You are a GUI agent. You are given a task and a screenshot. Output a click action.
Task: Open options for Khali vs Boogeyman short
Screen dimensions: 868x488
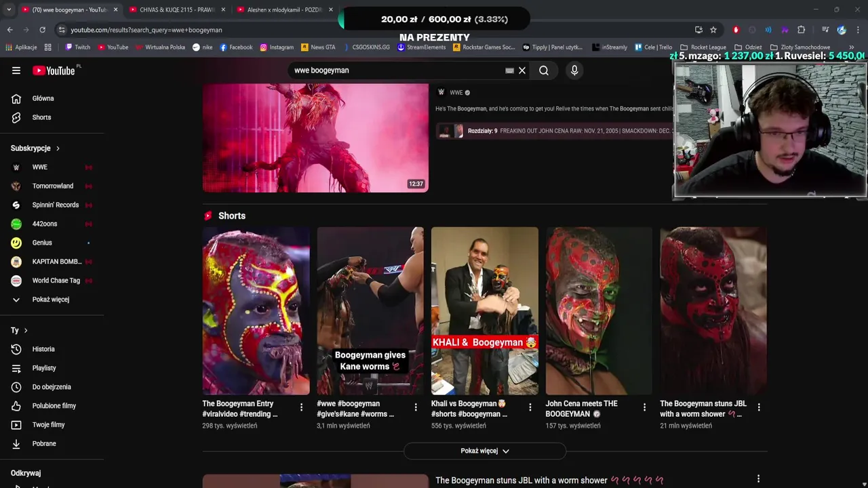click(530, 407)
